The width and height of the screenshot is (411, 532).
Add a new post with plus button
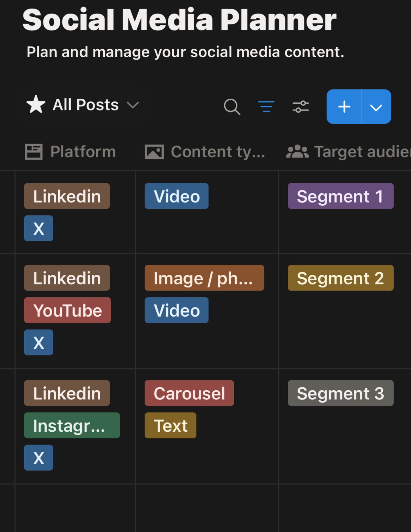(x=344, y=107)
